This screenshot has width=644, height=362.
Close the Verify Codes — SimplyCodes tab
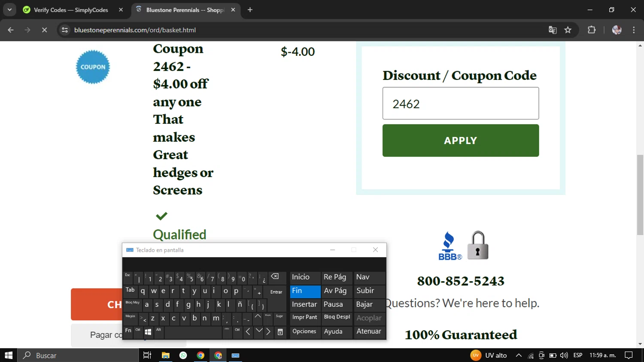click(x=121, y=10)
